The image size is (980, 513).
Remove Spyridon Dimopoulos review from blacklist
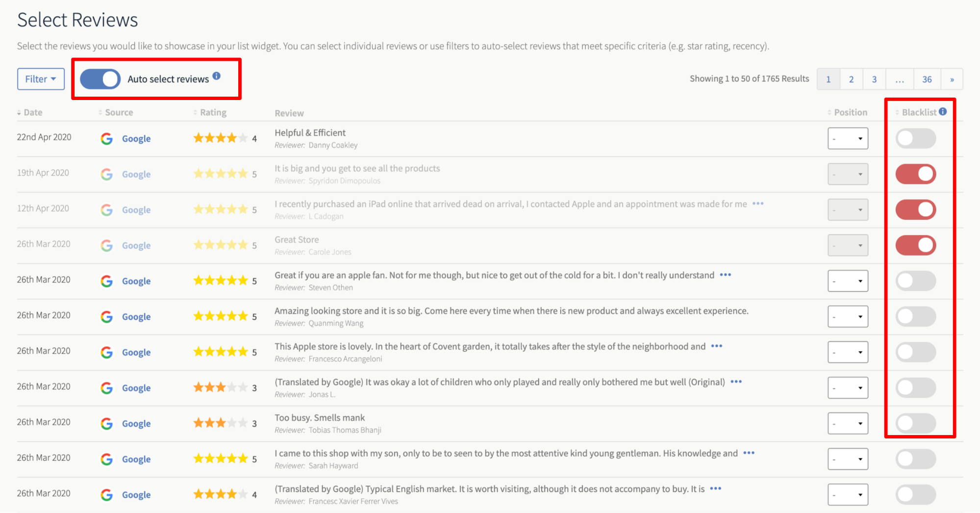pos(916,174)
